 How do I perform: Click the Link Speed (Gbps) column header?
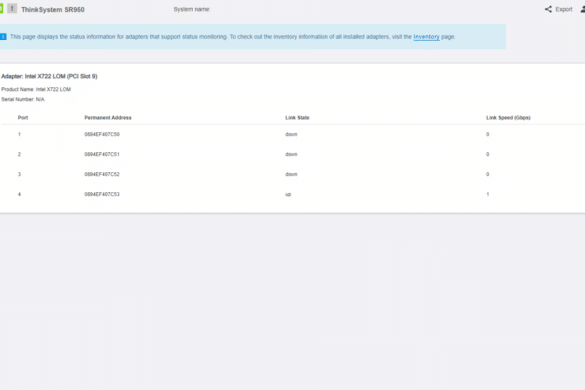click(x=508, y=118)
